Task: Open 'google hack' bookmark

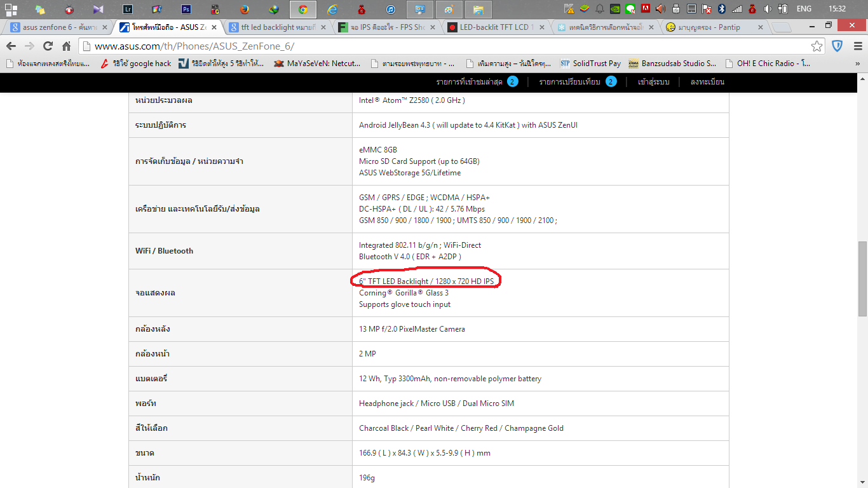Action: [x=136, y=64]
